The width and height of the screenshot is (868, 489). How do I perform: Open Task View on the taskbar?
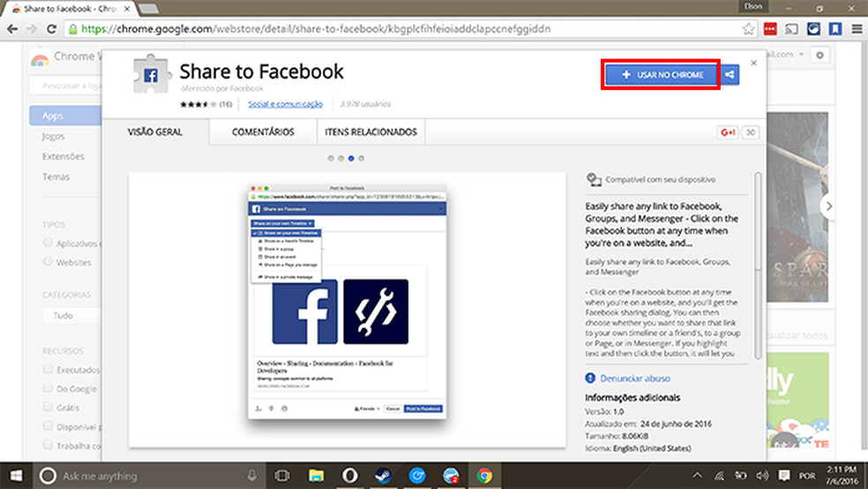[282, 476]
